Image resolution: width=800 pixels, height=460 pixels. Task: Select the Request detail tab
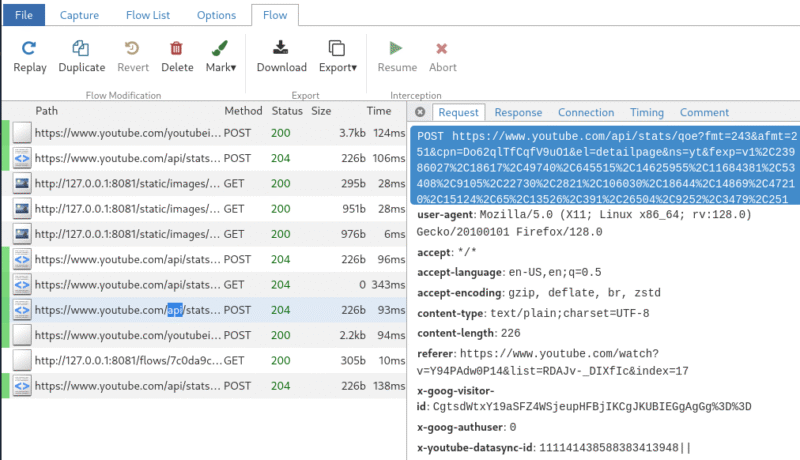(458, 112)
